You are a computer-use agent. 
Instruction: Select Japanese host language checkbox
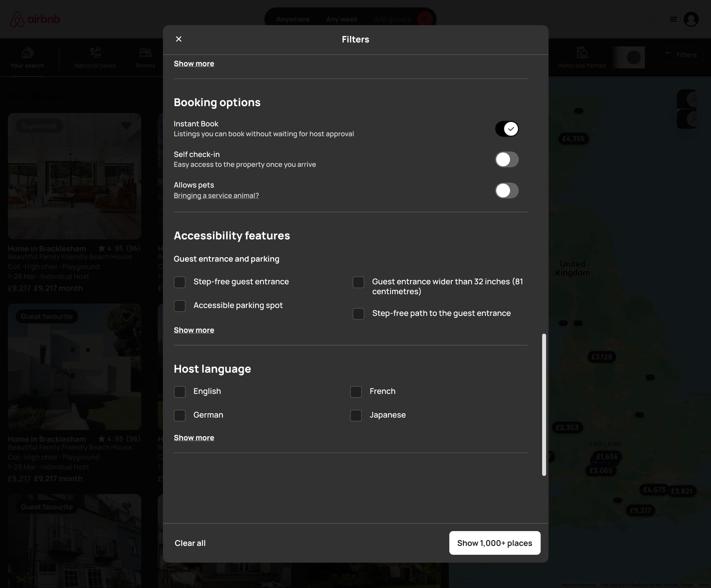pyautogui.click(x=356, y=415)
